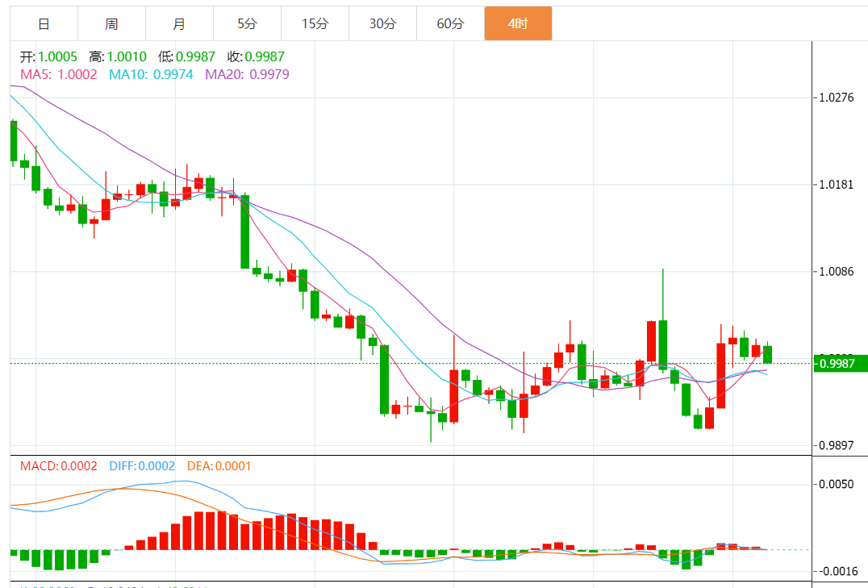Click the 1.0276 price axis label

tap(836, 98)
